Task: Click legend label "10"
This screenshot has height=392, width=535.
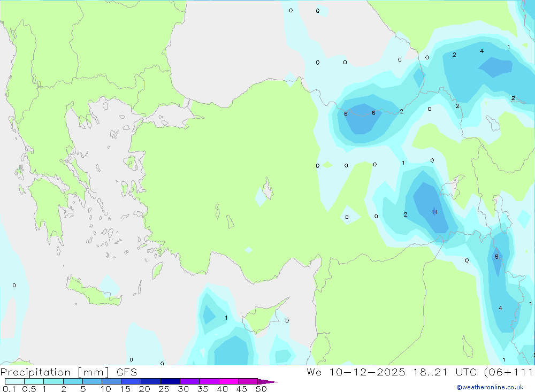Action: [x=105, y=389]
